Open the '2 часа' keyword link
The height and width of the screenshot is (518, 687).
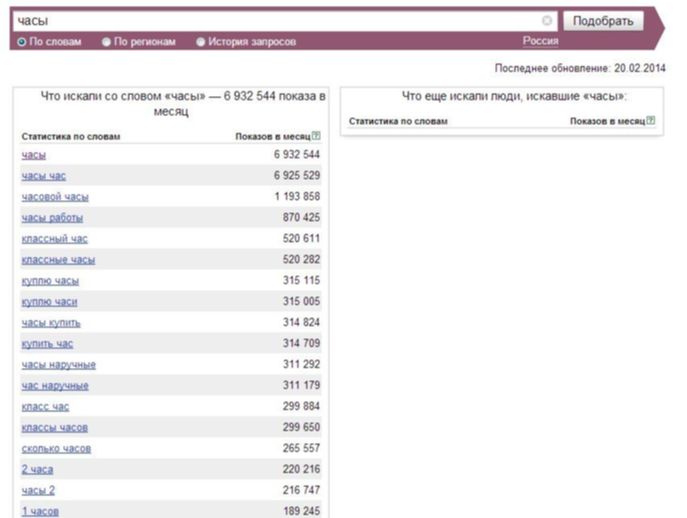pyautogui.click(x=37, y=470)
